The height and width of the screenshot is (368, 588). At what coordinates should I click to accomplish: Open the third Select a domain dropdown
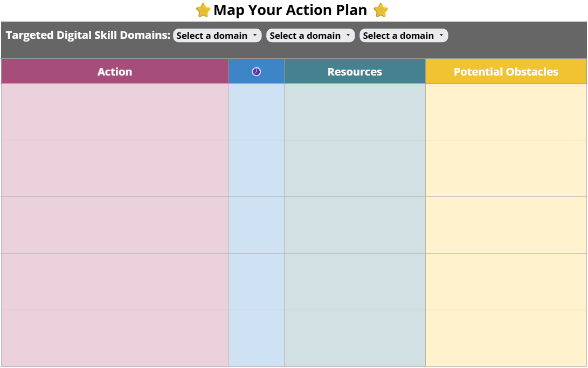403,35
